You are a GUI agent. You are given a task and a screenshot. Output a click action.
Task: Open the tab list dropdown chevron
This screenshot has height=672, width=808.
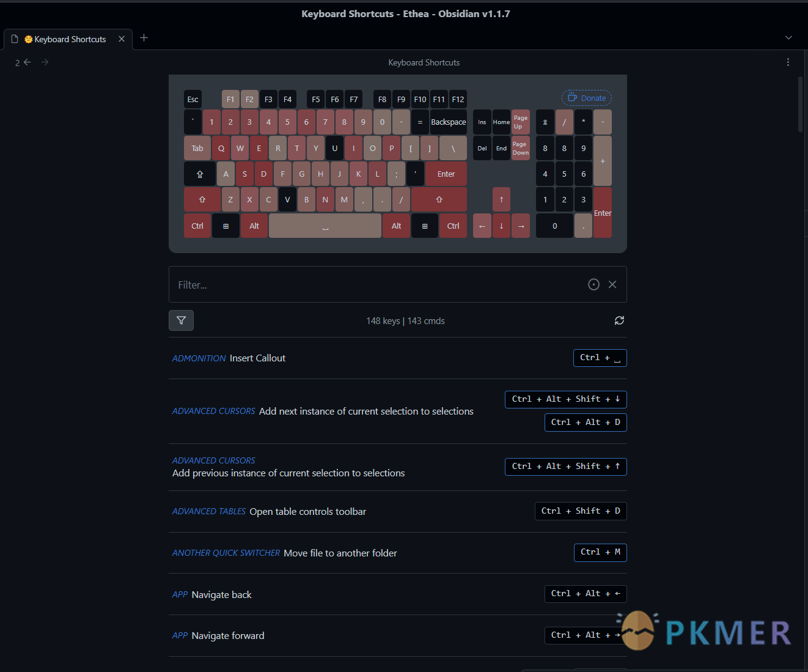[x=788, y=38]
